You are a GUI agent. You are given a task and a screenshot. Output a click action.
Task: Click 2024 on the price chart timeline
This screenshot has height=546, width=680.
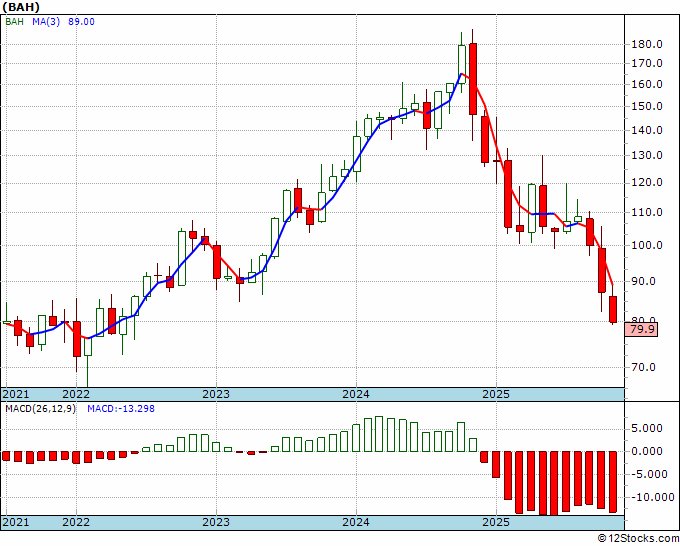point(356,394)
